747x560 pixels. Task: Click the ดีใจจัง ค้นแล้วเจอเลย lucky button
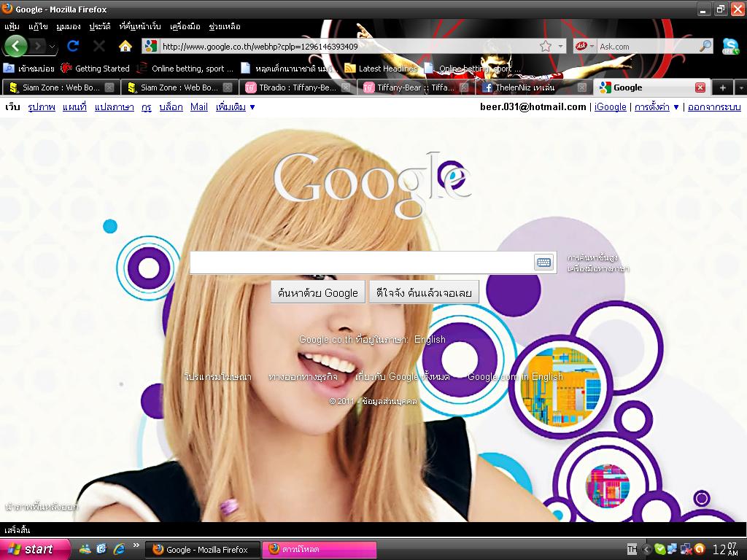point(424,292)
